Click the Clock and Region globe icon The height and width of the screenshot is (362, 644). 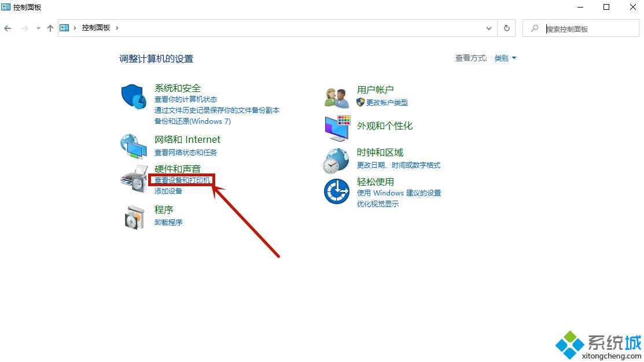(x=336, y=160)
